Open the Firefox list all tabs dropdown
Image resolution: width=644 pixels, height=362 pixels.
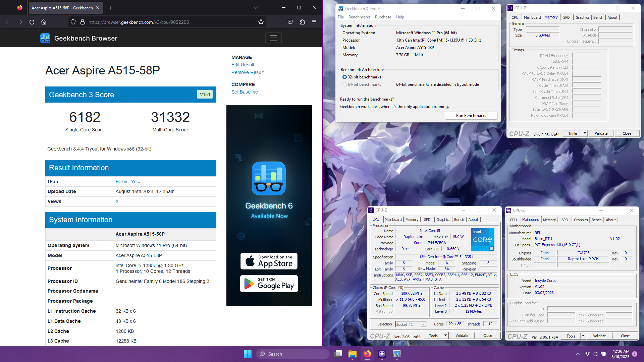coord(256,8)
